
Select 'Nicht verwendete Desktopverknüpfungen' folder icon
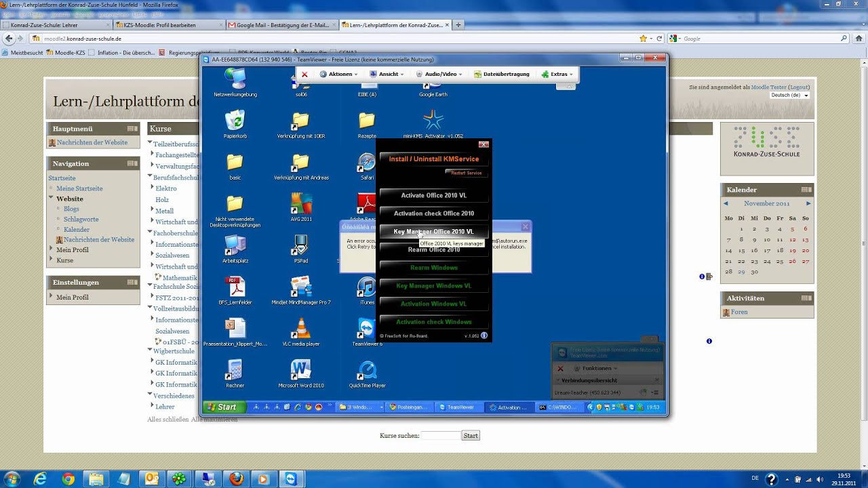(235, 203)
